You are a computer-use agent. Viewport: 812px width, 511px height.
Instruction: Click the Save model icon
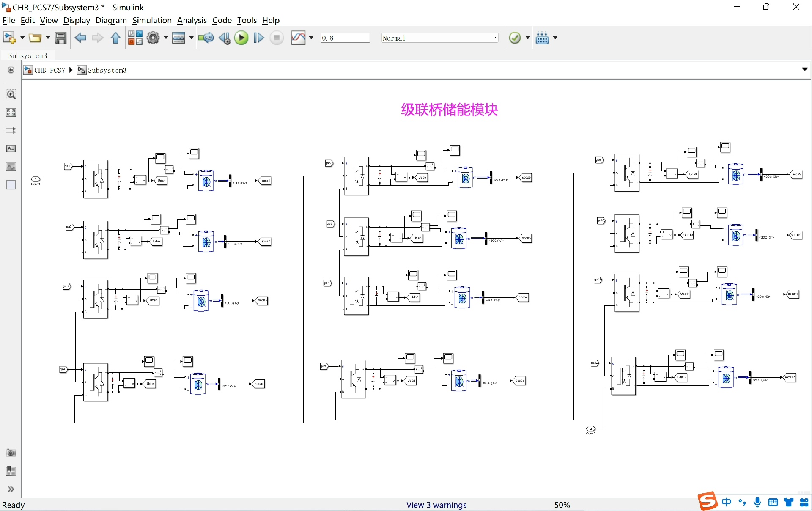[x=60, y=38]
